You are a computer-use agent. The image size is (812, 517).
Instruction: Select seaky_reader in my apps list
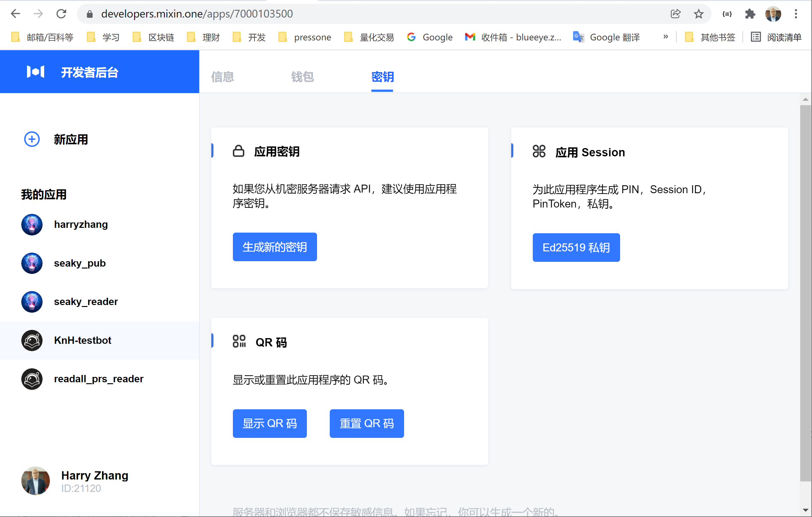[x=86, y=302]
